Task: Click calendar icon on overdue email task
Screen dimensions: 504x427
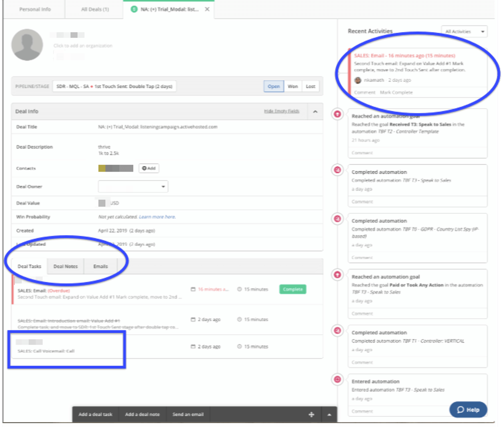Action: coord(193,289)
